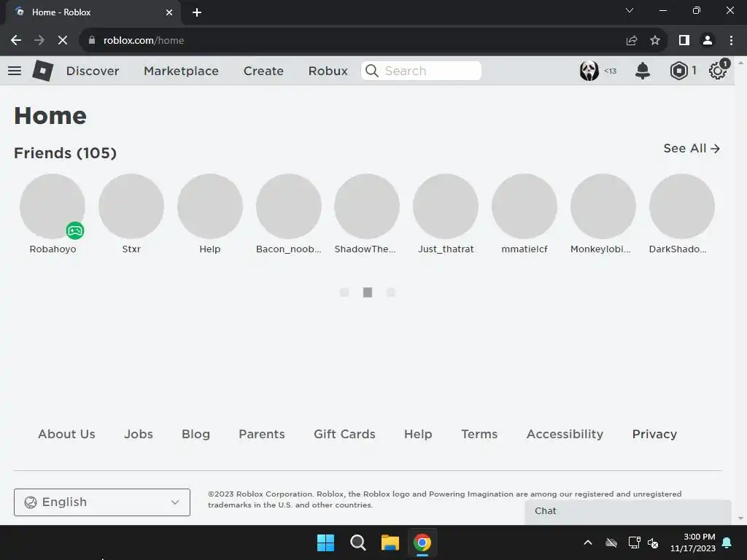Show hidden system tray icons

point(588,542)
